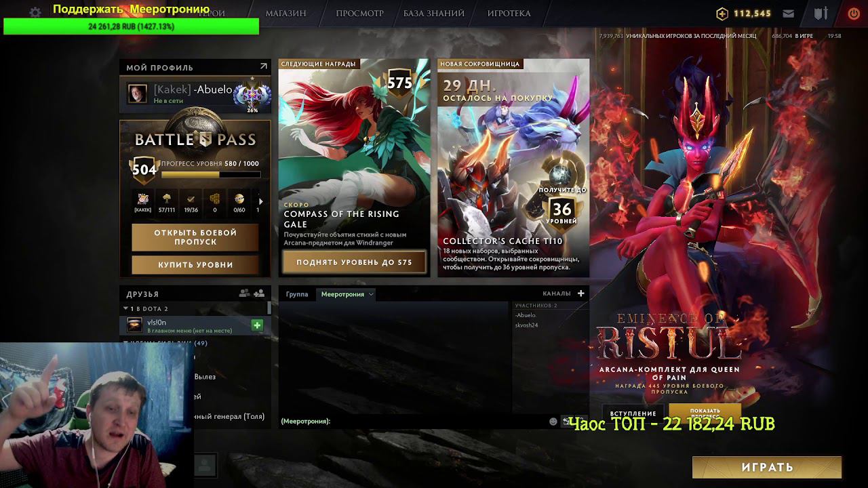Open the База знаний tab

click(x=434, y=13)
